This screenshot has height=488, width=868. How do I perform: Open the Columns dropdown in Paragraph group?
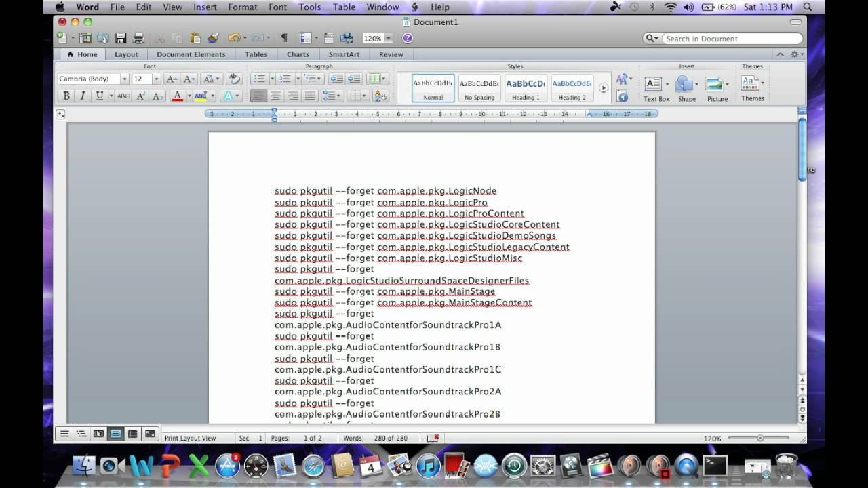(x=377, y=79)
